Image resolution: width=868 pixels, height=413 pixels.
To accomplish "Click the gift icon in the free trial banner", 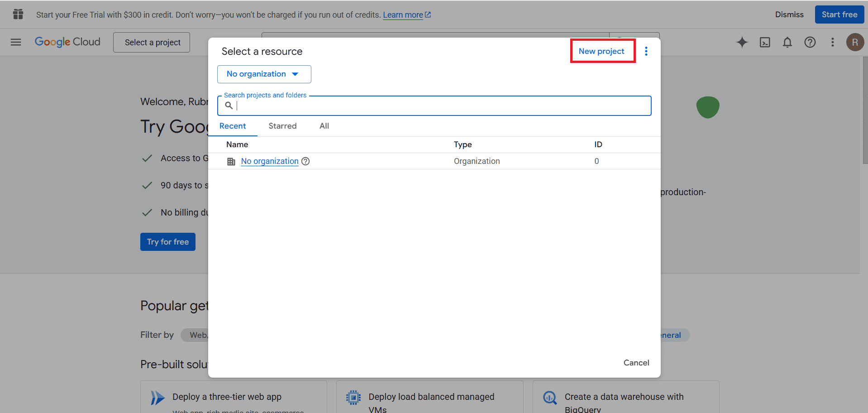I will (18, 14).
